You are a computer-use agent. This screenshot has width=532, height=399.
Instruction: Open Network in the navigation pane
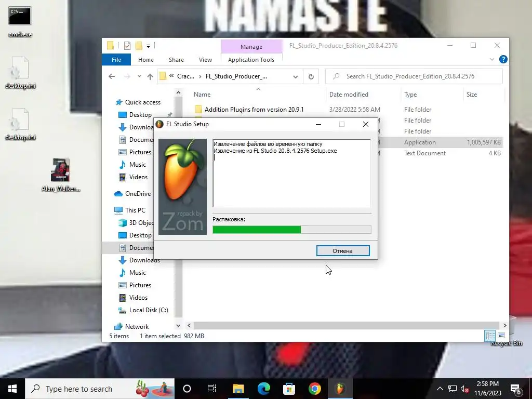(137, 327)
